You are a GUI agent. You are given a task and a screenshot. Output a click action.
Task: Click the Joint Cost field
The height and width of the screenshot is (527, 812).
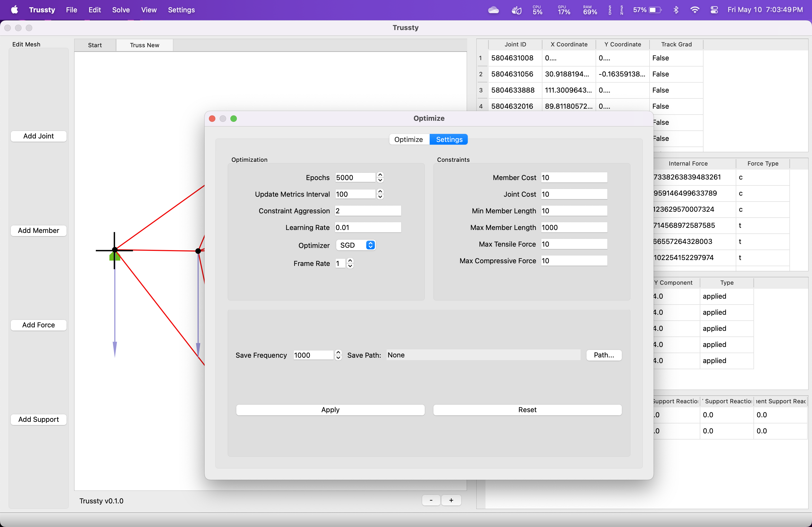click(574, 194)
